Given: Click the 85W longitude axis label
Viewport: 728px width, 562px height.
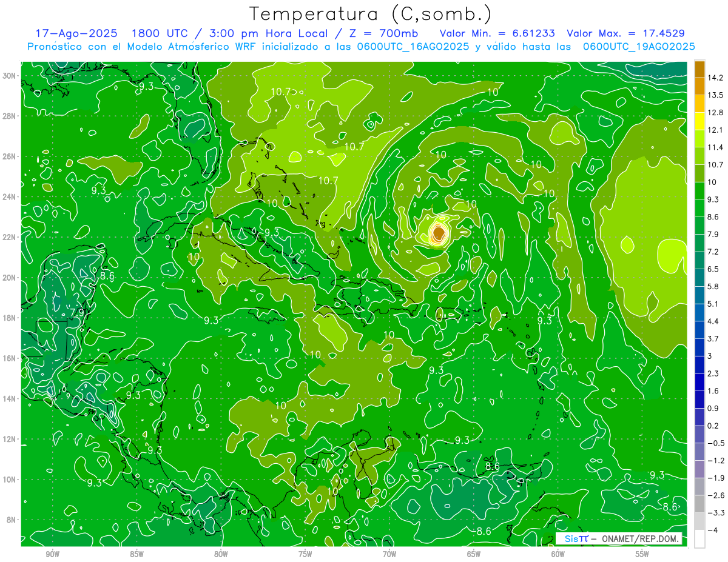Looking at the screenshot, I should click(136, 554).
